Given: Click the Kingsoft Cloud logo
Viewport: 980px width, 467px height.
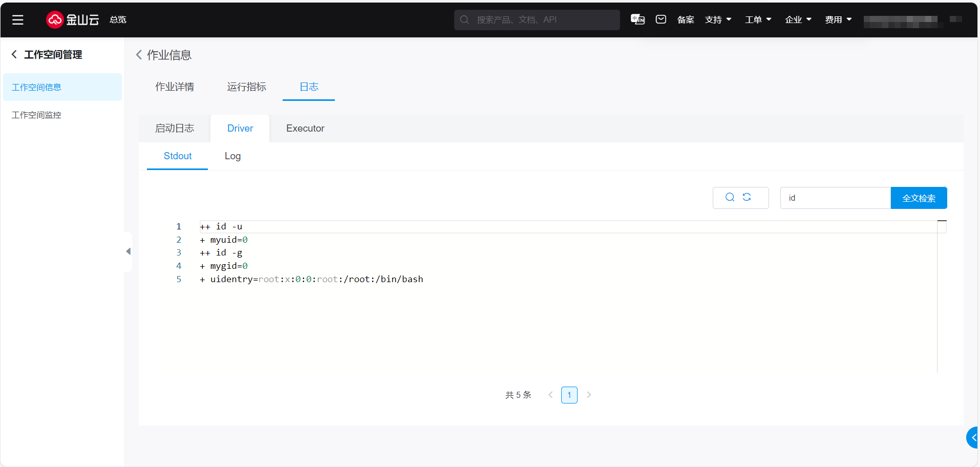Looking at the screenshot, I should [73, 20].
